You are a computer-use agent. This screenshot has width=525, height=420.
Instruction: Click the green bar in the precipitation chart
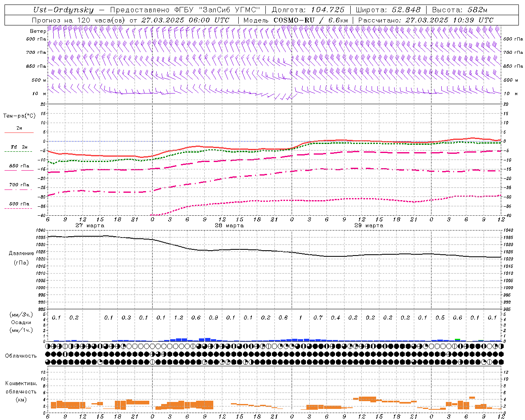pyautogui.click(x=457, y=340)
